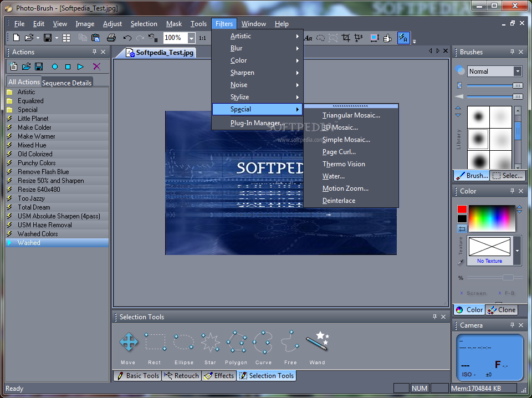Pin the Actions panel with the pushpin
Screen dimensions: 532x398
(x=94, y=52)
